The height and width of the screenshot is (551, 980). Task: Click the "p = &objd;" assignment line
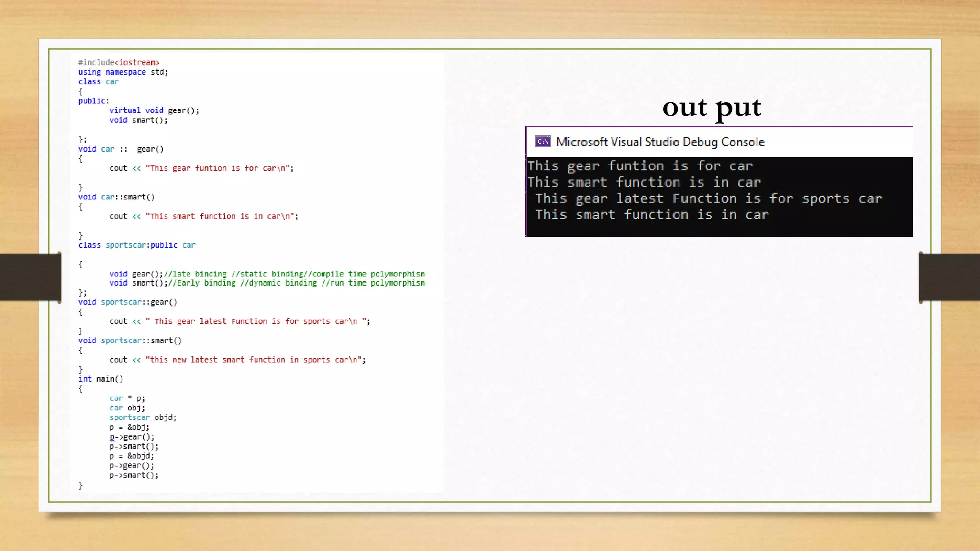point(132,456)
